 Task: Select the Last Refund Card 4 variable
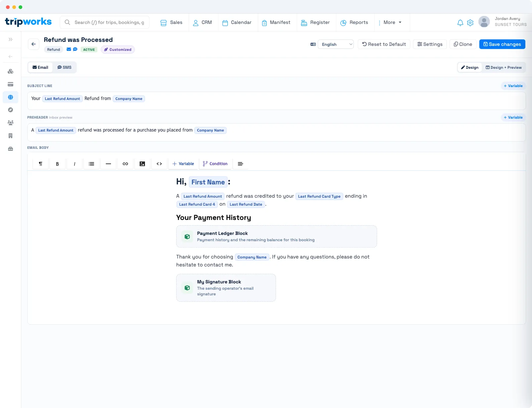197,204
